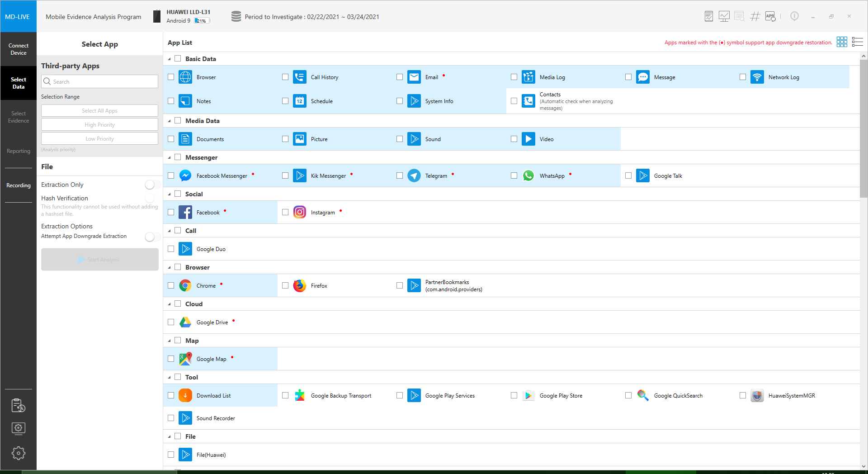Collapse the Tool category
868x474 pixels.
pyautogui.click(x=170, y=378)
